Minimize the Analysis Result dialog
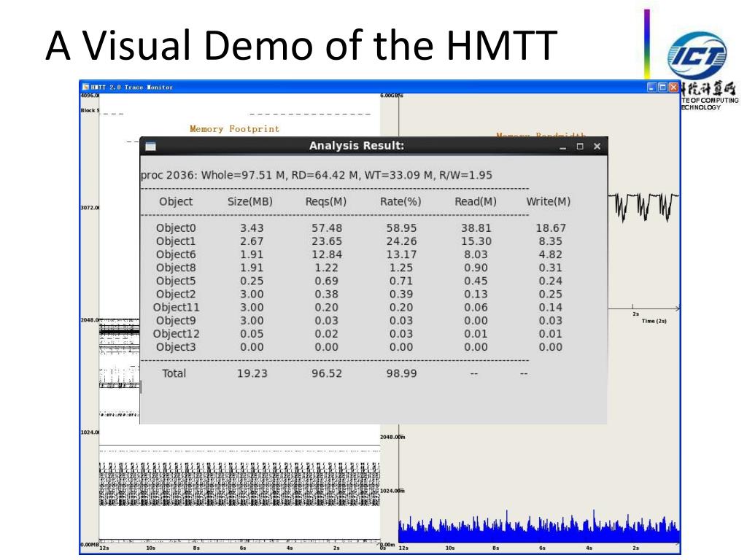The width and height of the screenshot is (747, 560). (562, 147)
